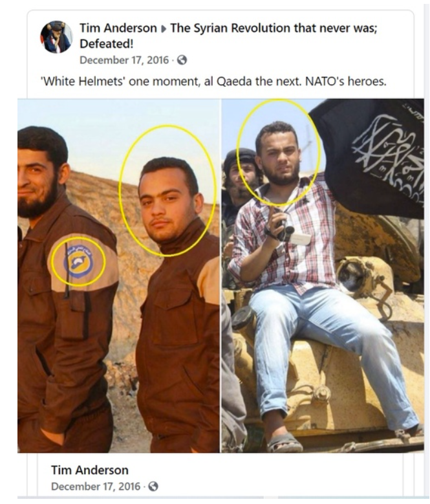Click the bottom December 17, 2016 timestamp
This screenshot has height=504, width=430.
pyautogui.click(x=96, y=486)
